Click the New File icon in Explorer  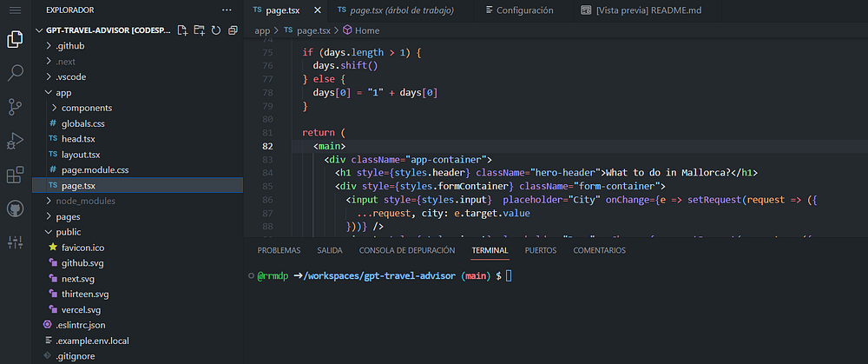(x=182, y=30)
